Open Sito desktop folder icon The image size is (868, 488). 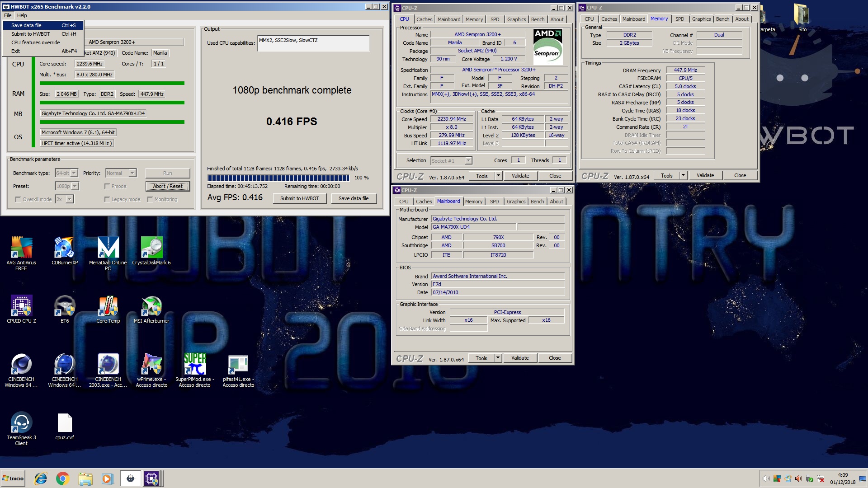pyautogui.click(x=802, y=18)
